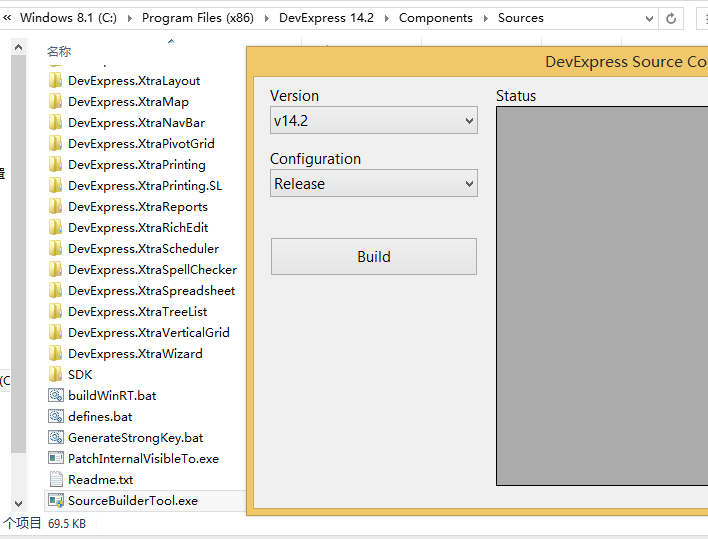Click the SourceBuilderTool.exe file icon
708x539 pixels.
[56, 501]
